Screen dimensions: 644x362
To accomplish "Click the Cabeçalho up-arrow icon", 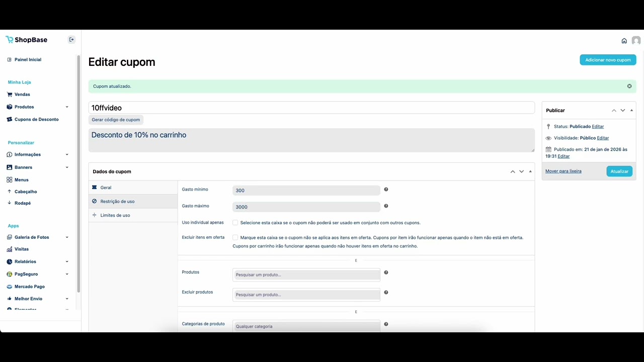I will click(10, 192).
